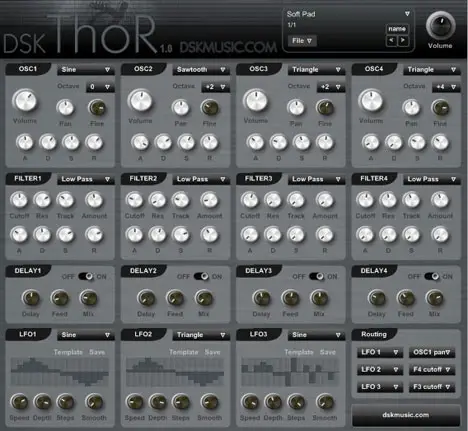Viewport: 468px width, 431px height.
Task: Switch DELAY4 on/off toggle
Action: pos(432,276)
